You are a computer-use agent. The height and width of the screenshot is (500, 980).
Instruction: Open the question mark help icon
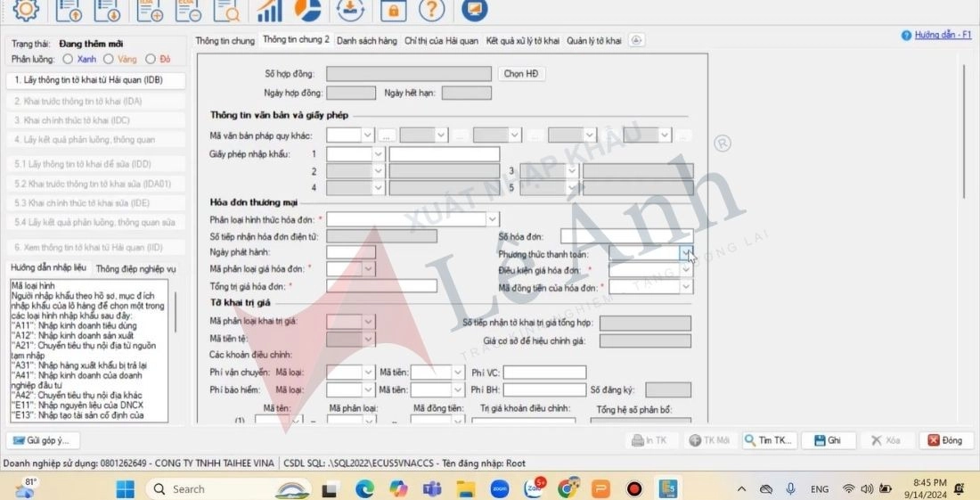[x=431, y=9]
